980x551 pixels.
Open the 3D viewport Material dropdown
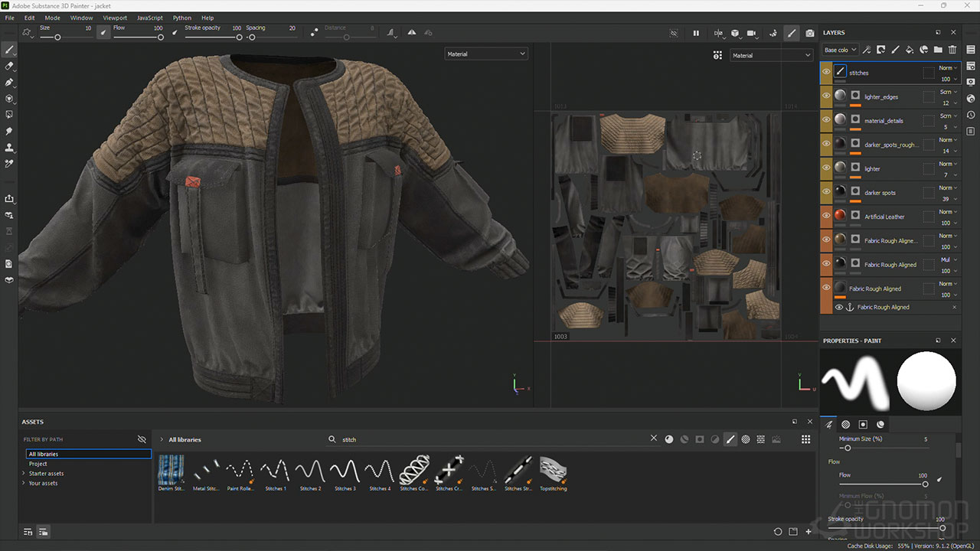(x=486, y=54)
